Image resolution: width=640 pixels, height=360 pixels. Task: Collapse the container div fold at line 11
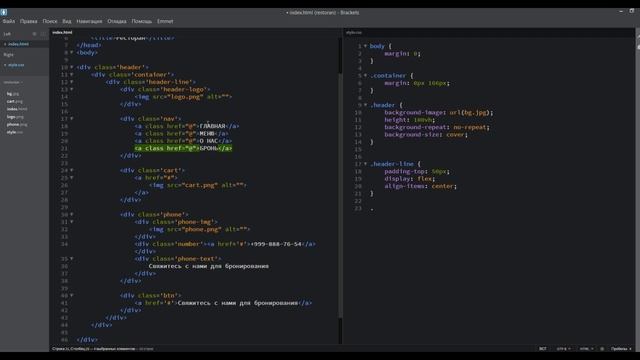coord(72,75)
